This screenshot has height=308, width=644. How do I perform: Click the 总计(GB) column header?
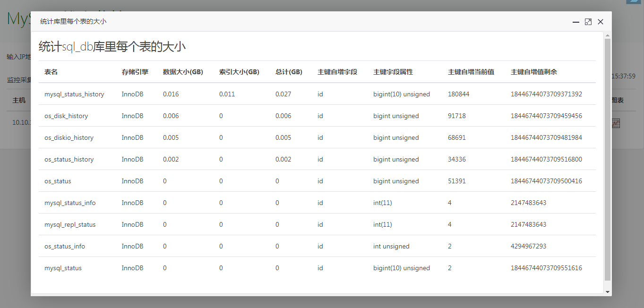[289, 72]
